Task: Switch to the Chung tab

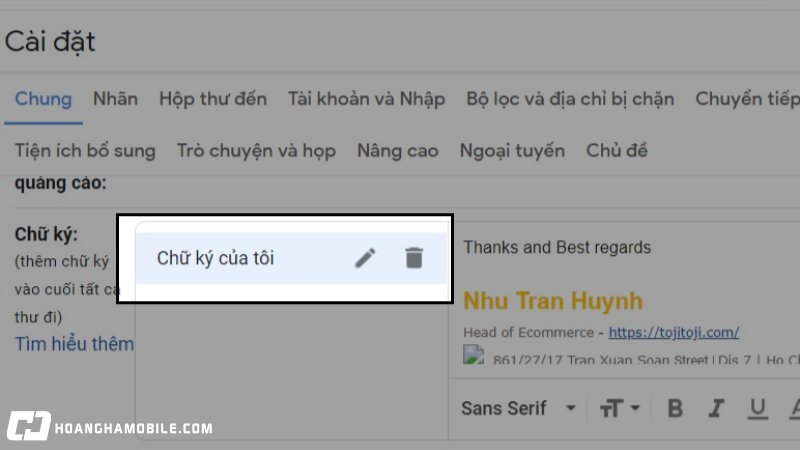Action: pyautogui.click(x=43, y=98)
